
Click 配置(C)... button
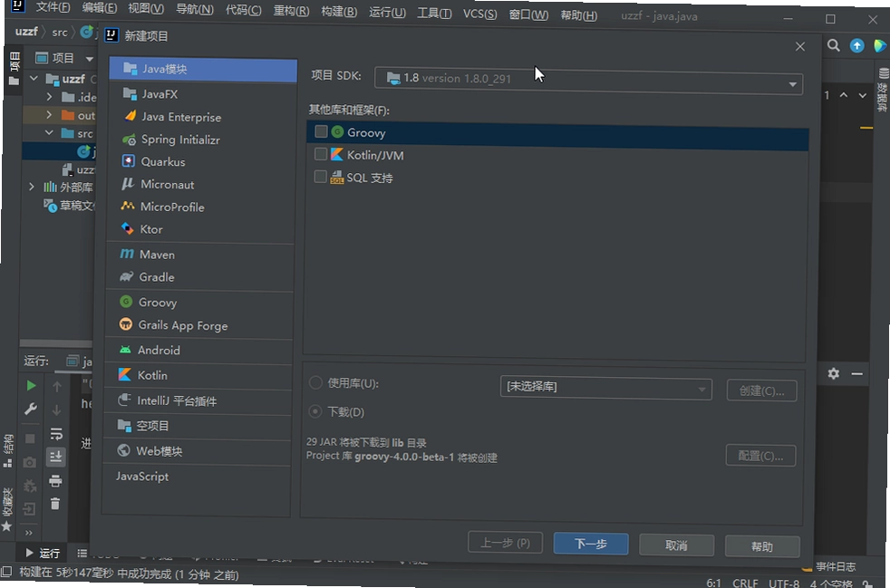coord(760,456)
